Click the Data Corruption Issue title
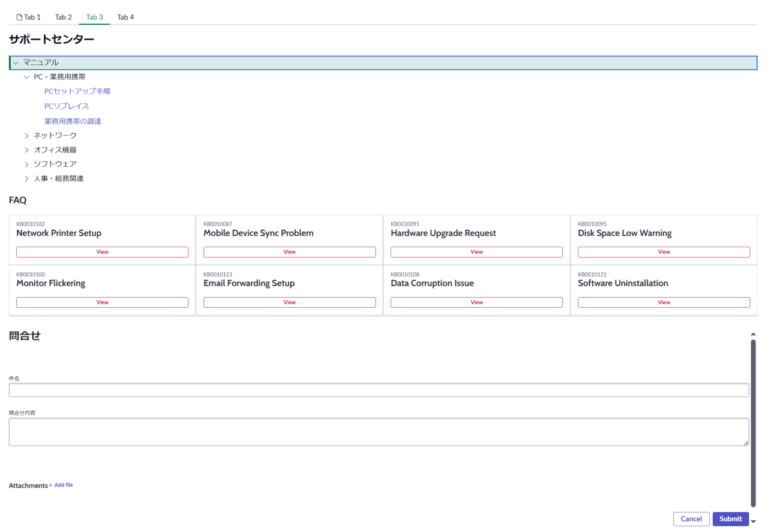 432,283
